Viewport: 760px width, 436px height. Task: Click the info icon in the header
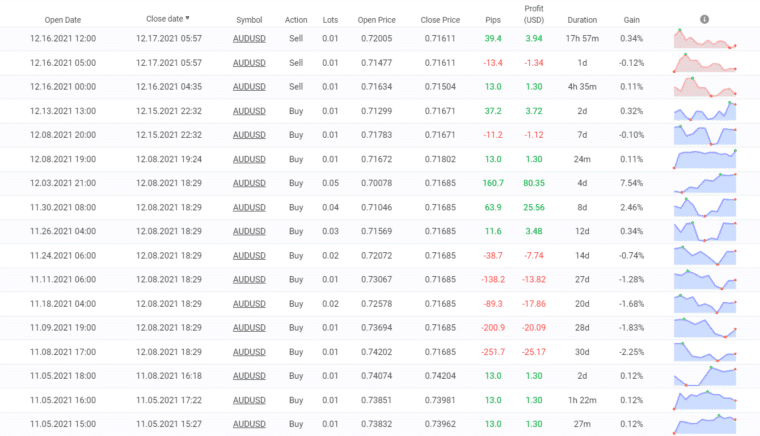tap(705, 19)
